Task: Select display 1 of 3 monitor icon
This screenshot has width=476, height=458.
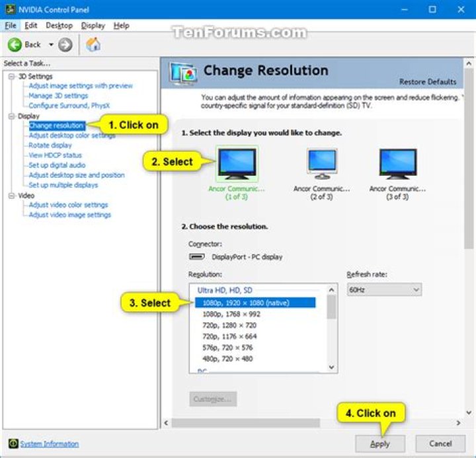Action: [237, 164]
